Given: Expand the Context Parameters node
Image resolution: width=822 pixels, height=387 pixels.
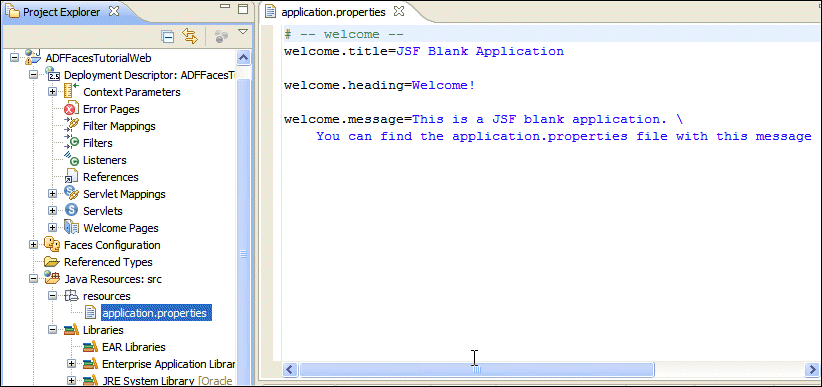Looking at the screenshot, I should tap(53, 92).
